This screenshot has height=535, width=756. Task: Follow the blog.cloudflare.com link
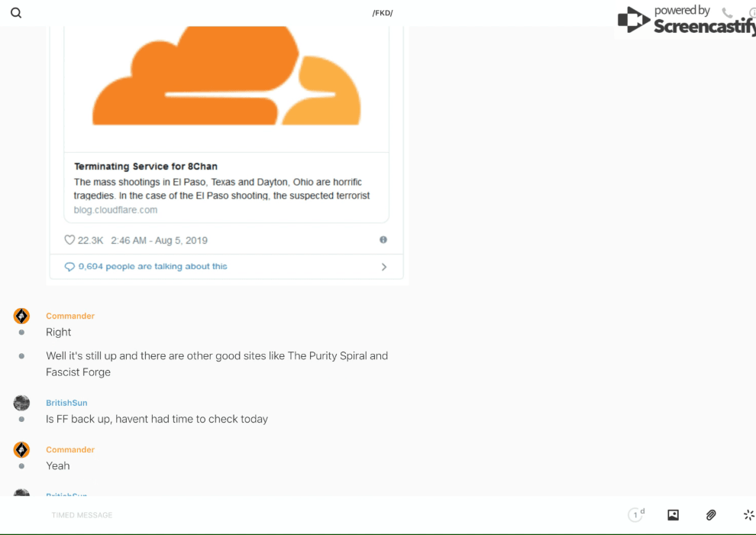click(115, 210)
